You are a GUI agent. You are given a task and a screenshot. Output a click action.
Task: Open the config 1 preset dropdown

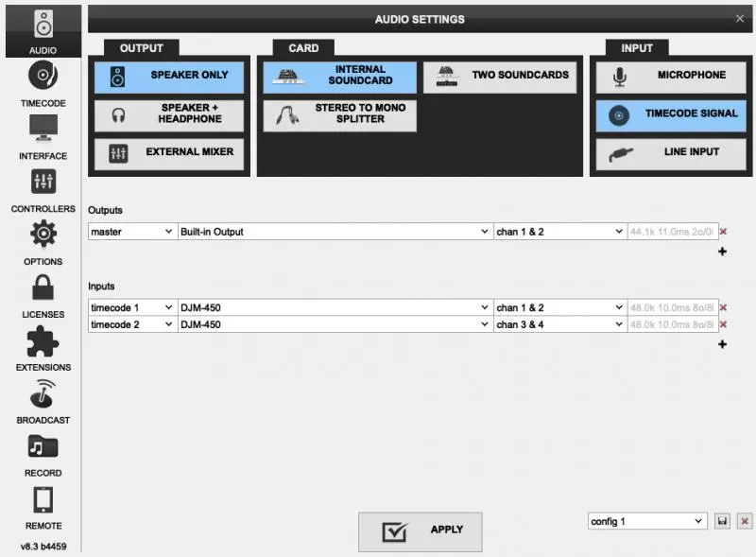(646, 522)
